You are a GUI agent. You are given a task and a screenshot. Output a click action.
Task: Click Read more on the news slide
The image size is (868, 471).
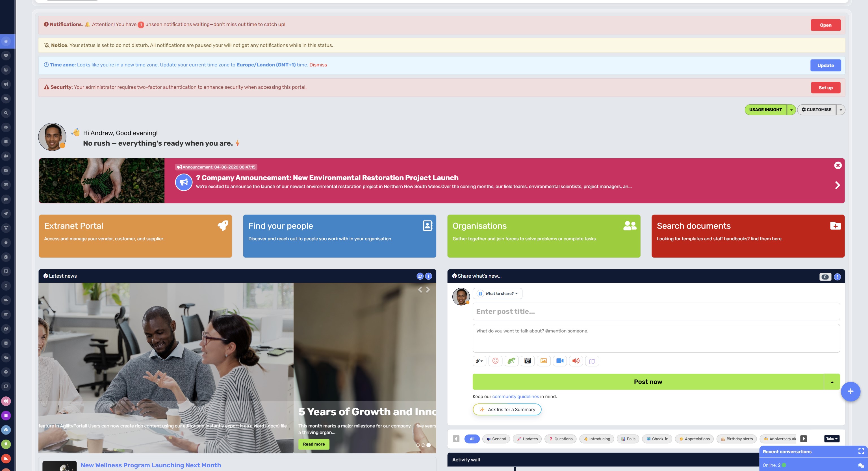(x=314, y=444)
